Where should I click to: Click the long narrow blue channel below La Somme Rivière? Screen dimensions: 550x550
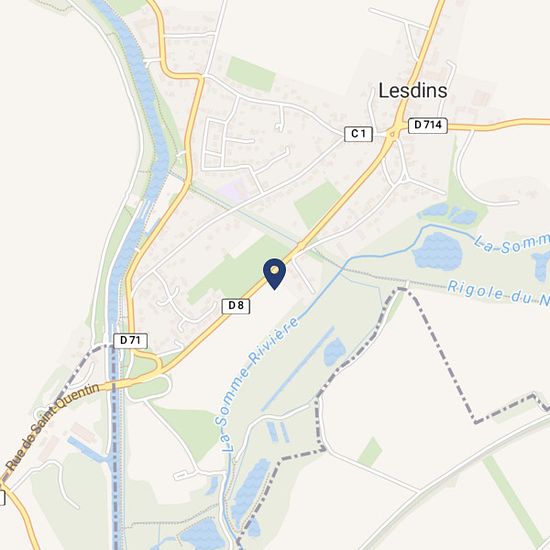(298, 369)
